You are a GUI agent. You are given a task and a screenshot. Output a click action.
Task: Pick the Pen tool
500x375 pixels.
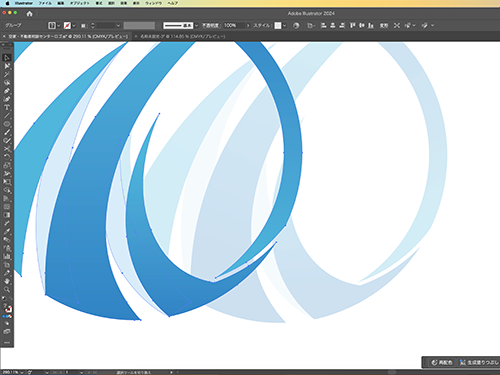(x=7, y=91)
